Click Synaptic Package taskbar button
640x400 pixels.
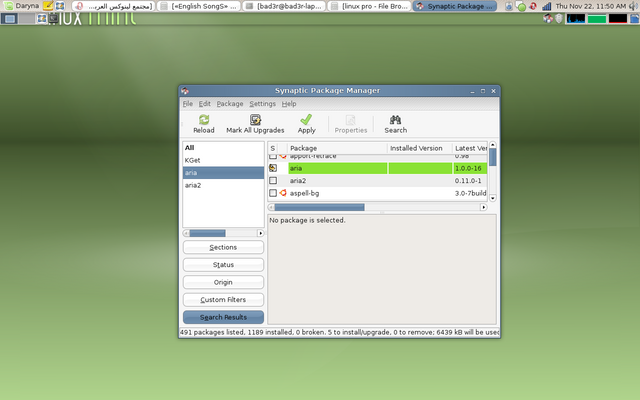click(455, 6)
